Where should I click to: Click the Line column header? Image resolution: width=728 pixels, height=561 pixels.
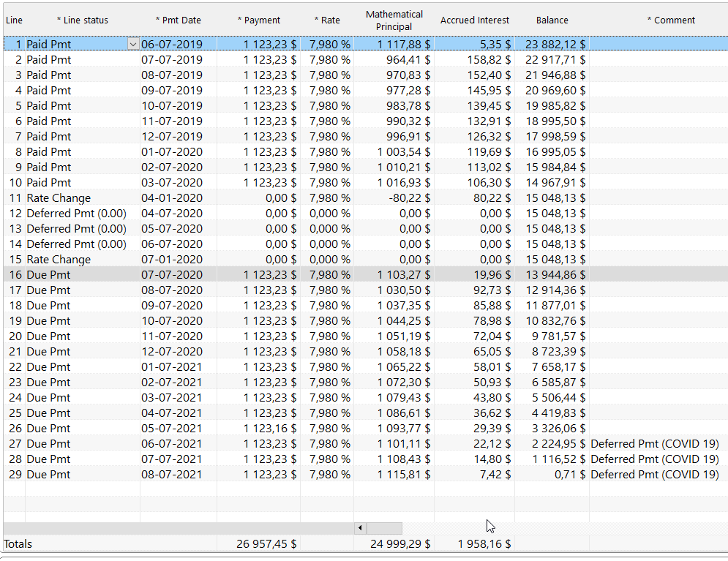[14, 20]
